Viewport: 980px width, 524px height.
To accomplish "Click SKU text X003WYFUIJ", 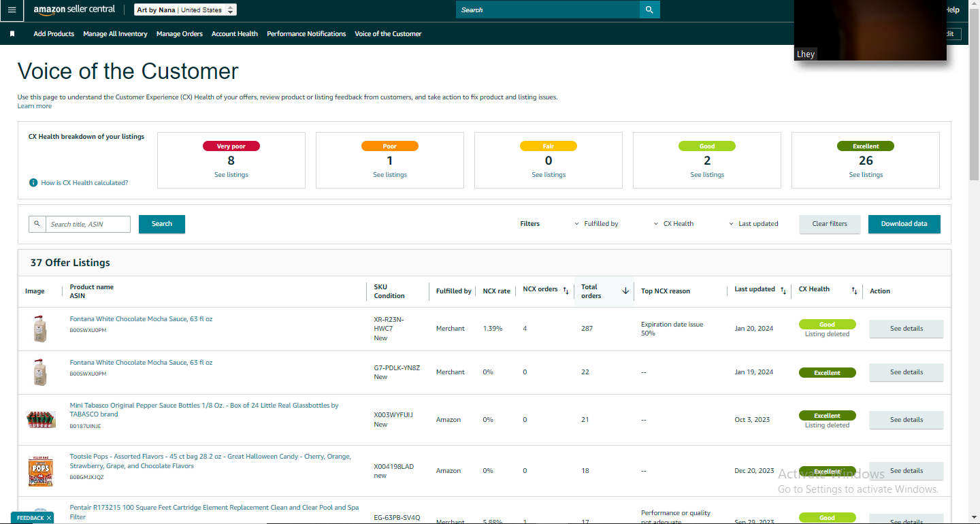I will (393, 415).
